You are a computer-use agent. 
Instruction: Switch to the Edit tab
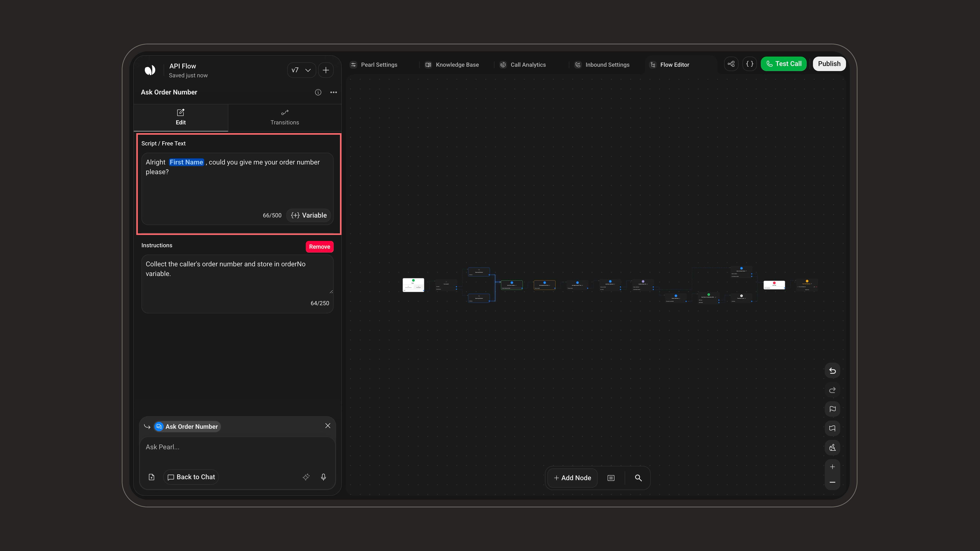(181, 117)
